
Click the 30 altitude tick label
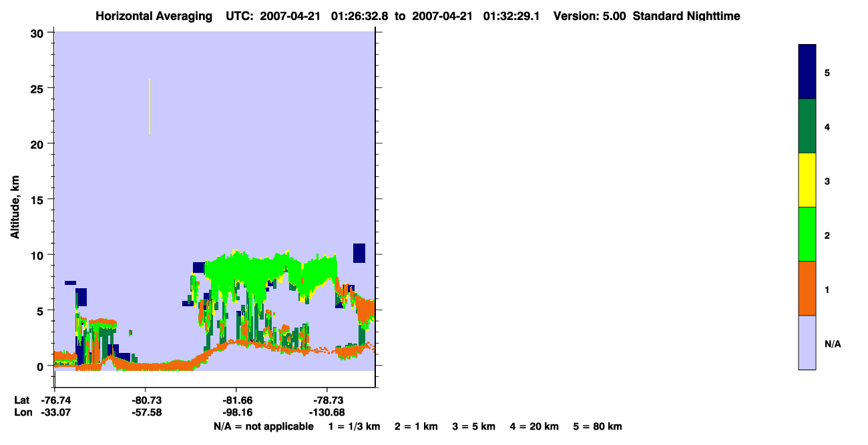pyautogui.click(x=38, y=33)
